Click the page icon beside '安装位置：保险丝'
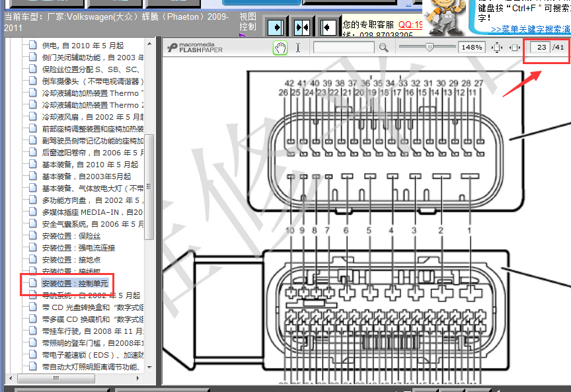 pyautogui.click(x=33, y=236)
